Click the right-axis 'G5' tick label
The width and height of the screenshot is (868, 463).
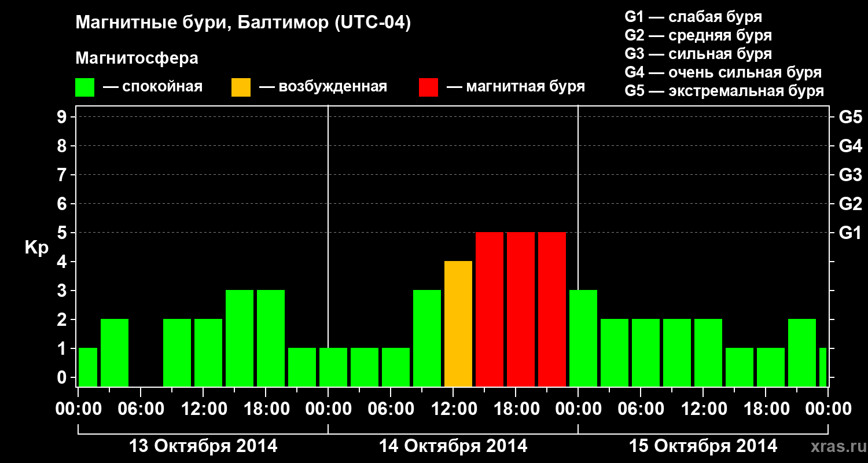850,117
